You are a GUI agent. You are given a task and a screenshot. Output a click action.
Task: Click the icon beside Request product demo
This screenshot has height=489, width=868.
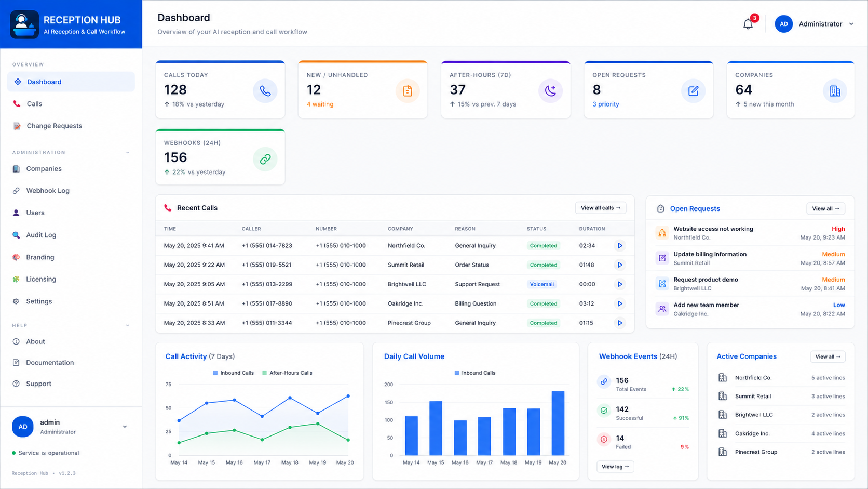pyautogui.click(x=662, y=283)
